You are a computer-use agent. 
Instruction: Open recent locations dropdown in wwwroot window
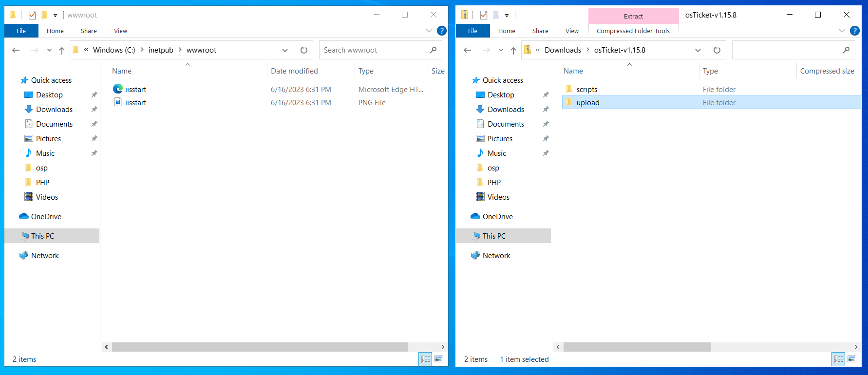click(49, 50)
